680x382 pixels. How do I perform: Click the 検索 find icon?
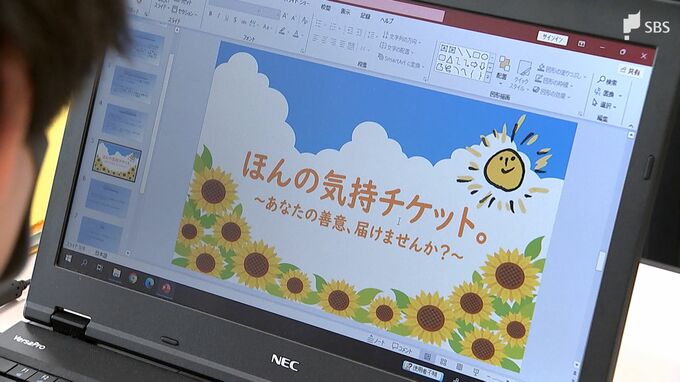coord(602,79)
